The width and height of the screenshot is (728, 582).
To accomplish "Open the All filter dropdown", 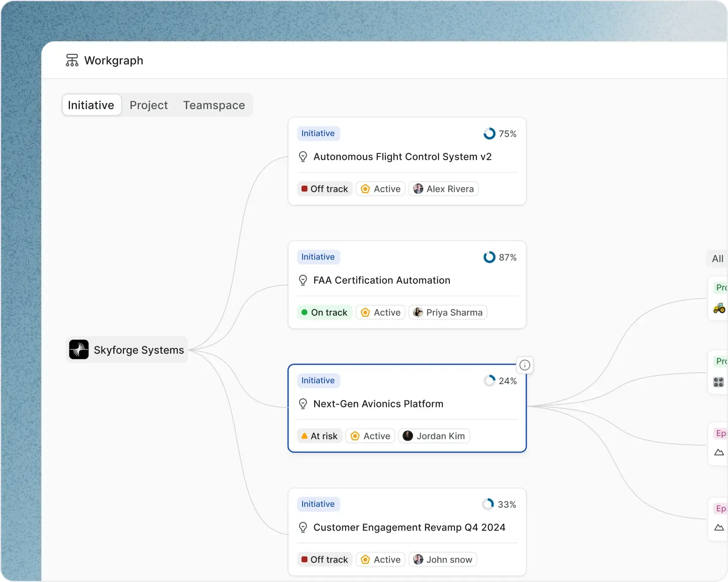I will pyautogui.click(x=717, y=258).
